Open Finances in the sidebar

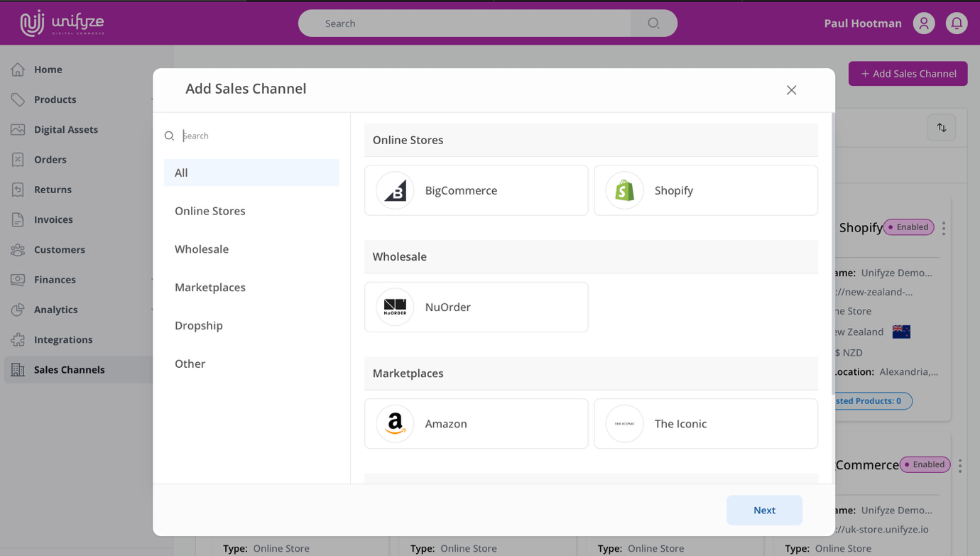click(x=77, y=280)
